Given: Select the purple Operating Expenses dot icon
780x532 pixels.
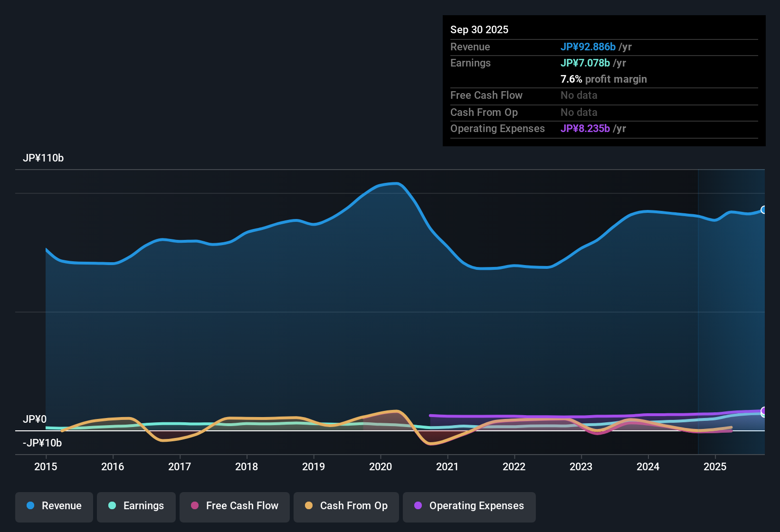Looking at the screenshot, I should (x=417, y=506).
